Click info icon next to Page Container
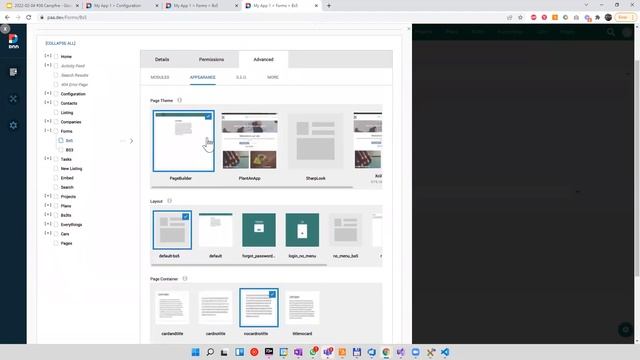 [x=185, y=278]
